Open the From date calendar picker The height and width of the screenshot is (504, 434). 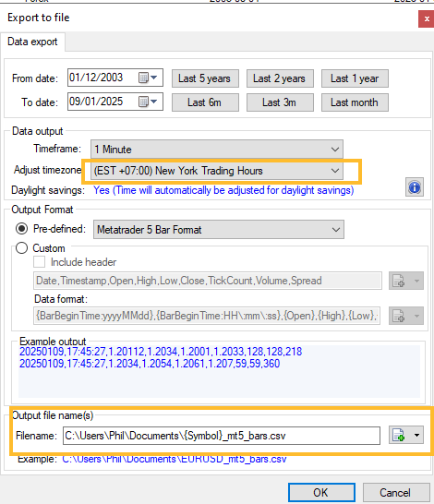tap(148, 78)
